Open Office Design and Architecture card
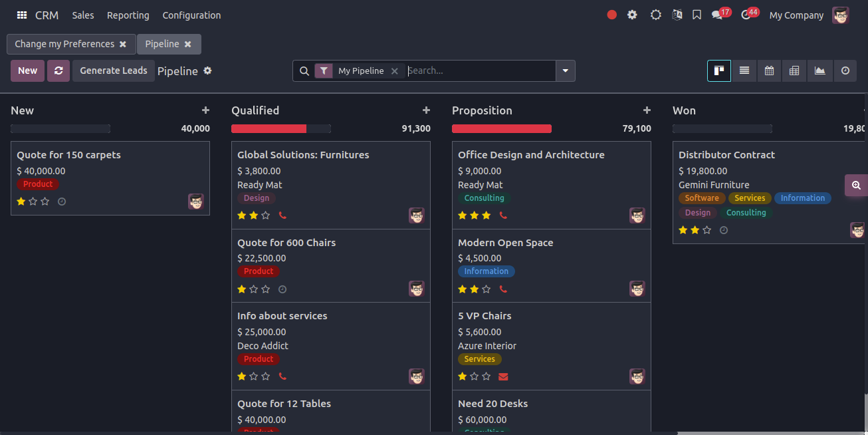This screenshot has width=868, height=435. click(x=552, y=185)
